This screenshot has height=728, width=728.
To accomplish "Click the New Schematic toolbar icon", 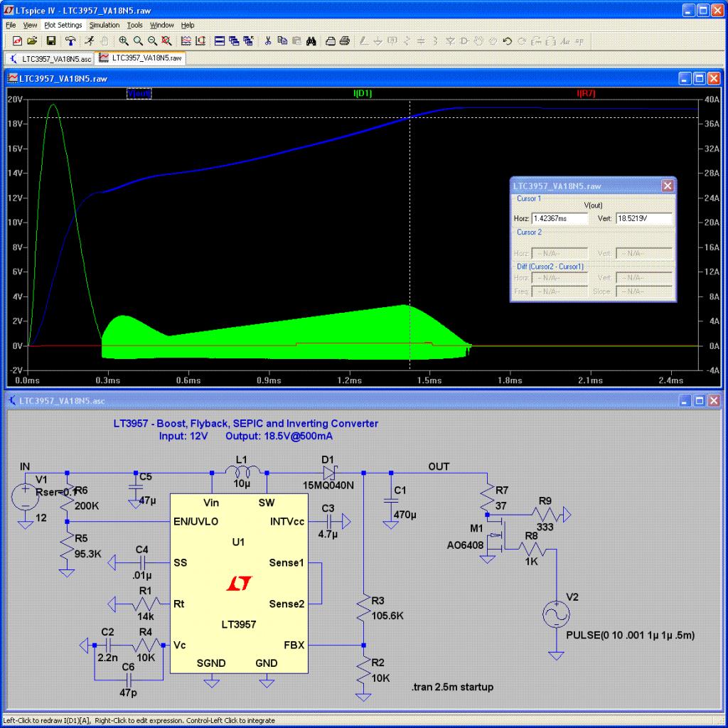I will [x=17, y=41].
